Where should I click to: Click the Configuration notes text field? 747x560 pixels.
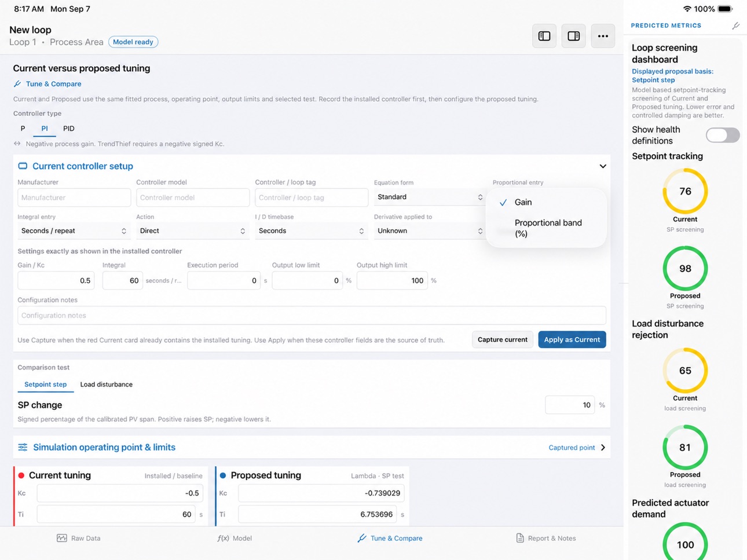[312, 316]
